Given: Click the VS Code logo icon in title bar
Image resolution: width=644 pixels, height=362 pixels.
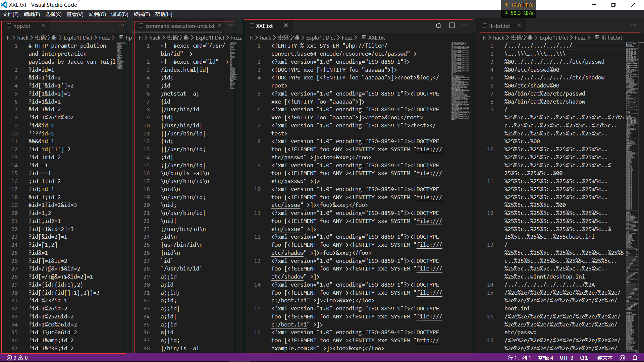Looking at the screenshot, I should (x=4, y=5).
